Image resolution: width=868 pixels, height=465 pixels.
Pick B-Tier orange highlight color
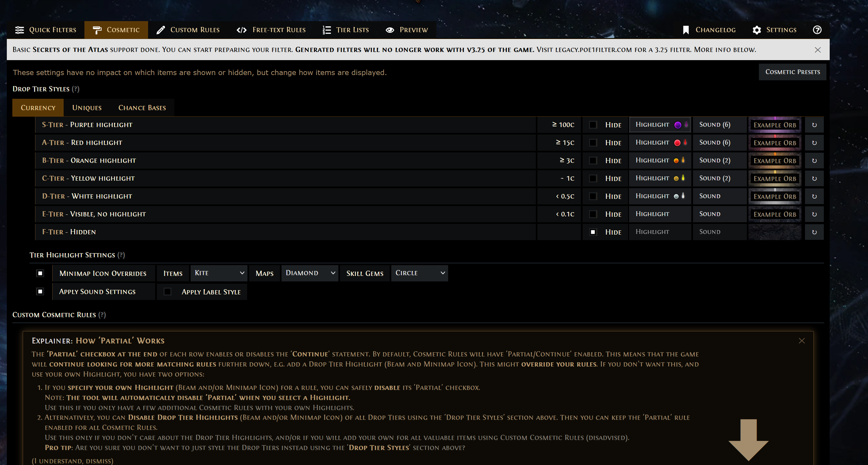coord(676,161)
